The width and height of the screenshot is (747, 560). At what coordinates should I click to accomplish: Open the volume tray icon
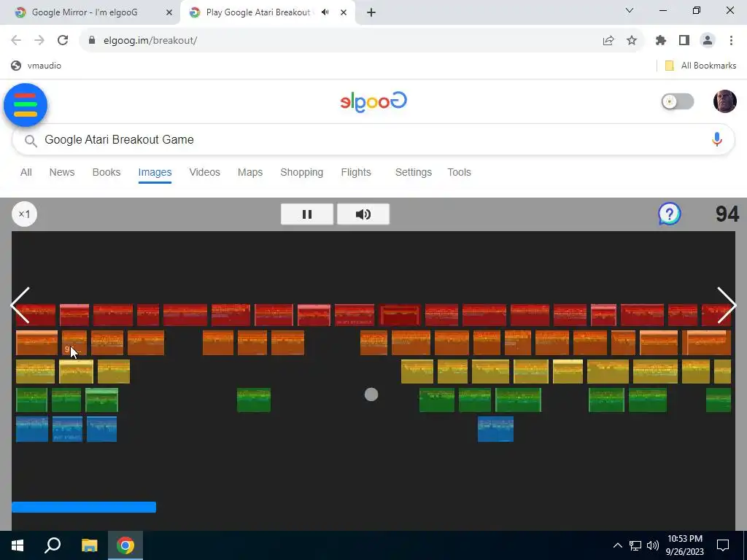click(x=653, y=545)
